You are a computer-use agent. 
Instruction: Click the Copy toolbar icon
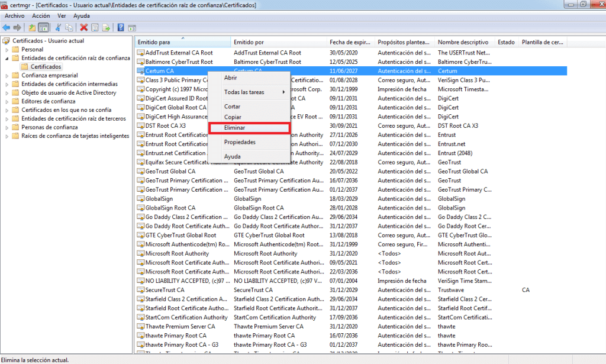(x=69, y=27)
